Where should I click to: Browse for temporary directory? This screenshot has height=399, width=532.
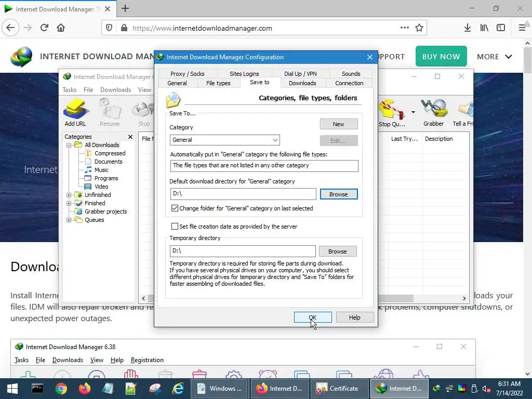click(x=338, y=251)
